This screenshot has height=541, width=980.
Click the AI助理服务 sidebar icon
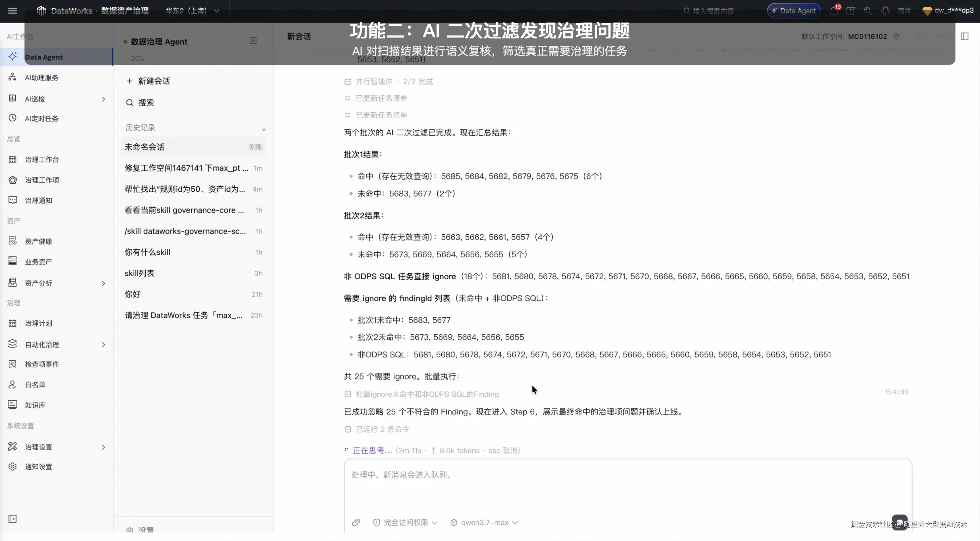pyautogui.click(x=13, y=77)
